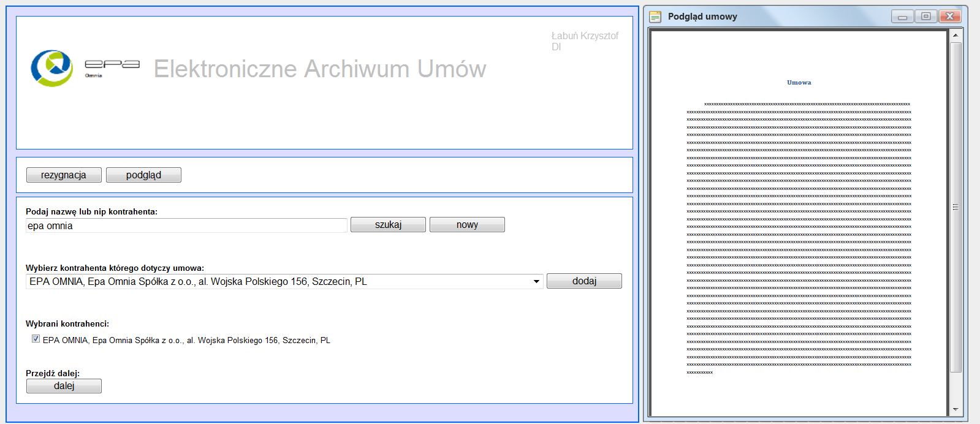Click the Wybierz kontrahenta którego dotyczy umowa label
The image size is (980, 424).
coord(115,268)
